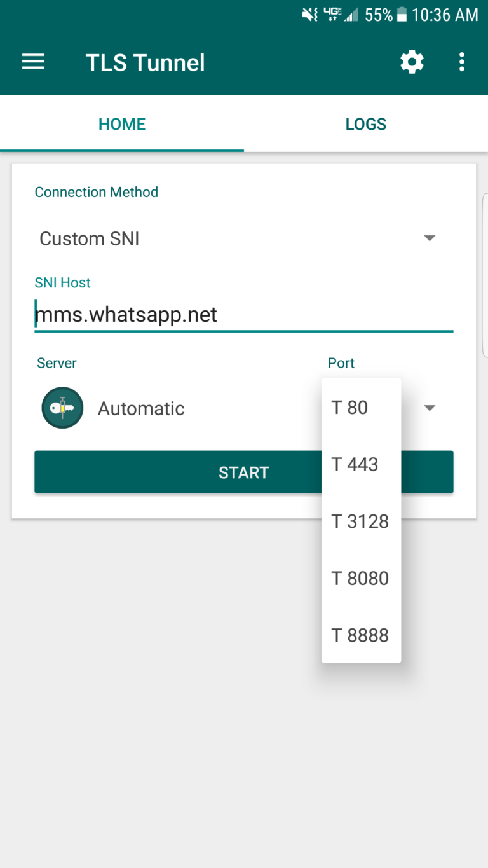Viewport: 488px width, 868px height.
Task: Open settings via the gear icon
Action: pos(412,62)
